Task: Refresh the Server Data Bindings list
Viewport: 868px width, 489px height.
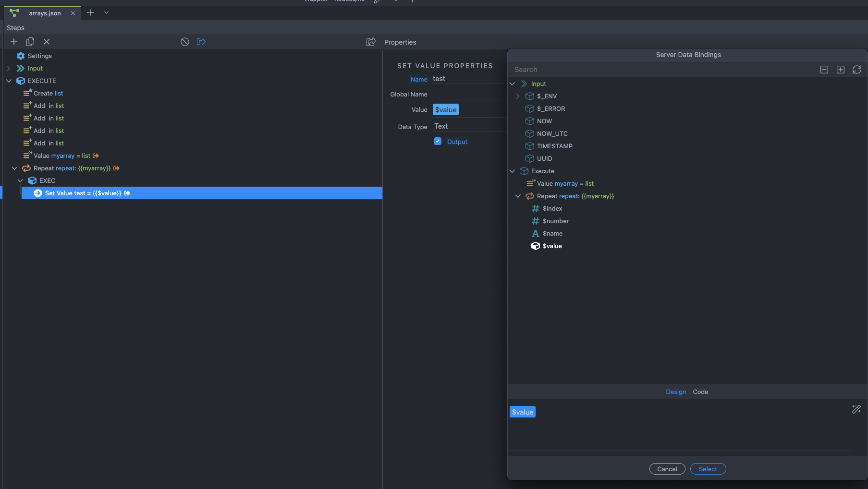Action: coord(857,70)
